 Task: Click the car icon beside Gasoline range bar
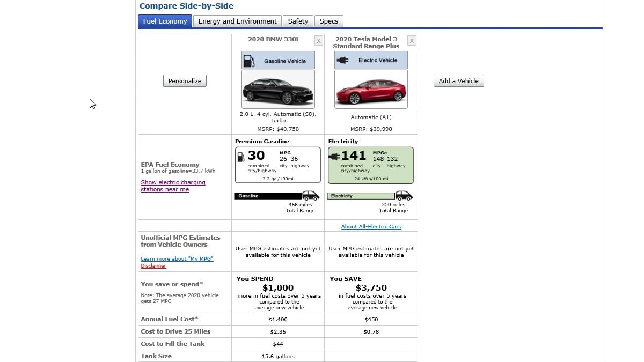[310, 196]
